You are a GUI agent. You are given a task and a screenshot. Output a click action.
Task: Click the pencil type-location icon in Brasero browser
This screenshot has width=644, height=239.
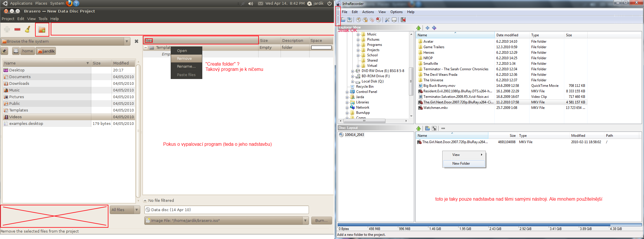pyautogui.click(x=4, y=51)
